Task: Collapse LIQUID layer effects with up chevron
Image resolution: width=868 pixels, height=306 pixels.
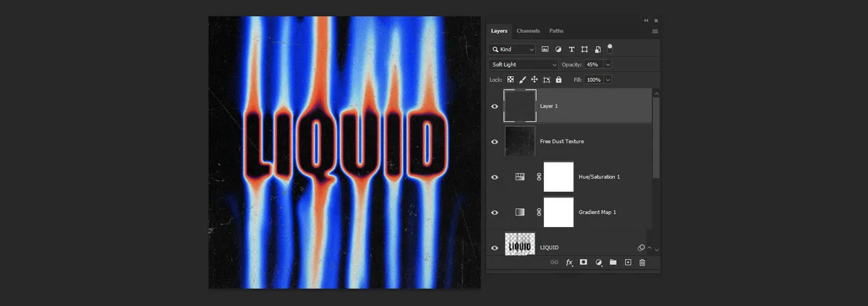Action: pos(649,247)
